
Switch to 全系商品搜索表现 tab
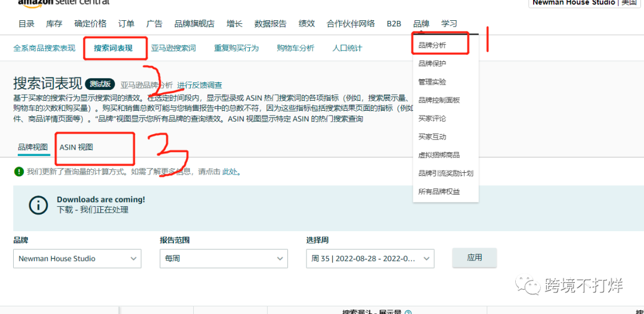coord(44,48)
